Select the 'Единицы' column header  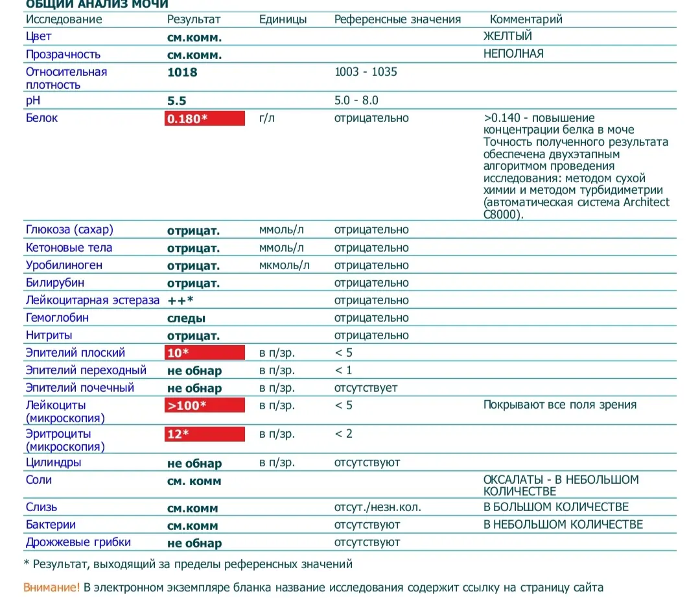(283, 19)
